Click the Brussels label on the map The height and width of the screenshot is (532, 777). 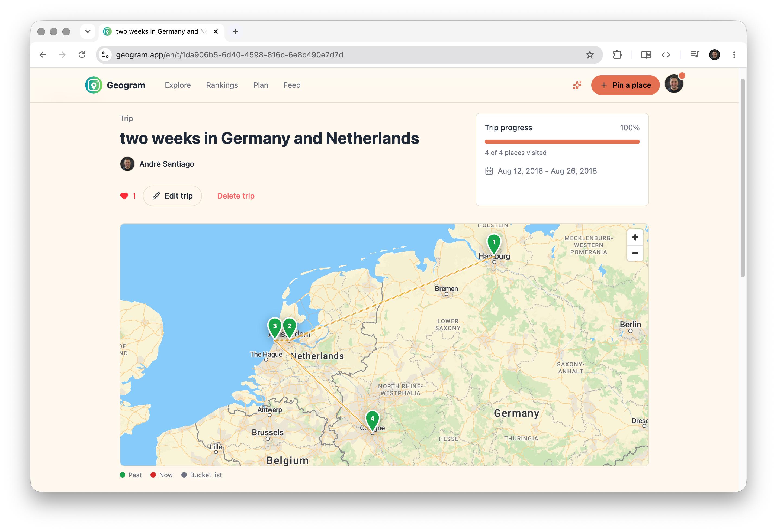point(268,433)
